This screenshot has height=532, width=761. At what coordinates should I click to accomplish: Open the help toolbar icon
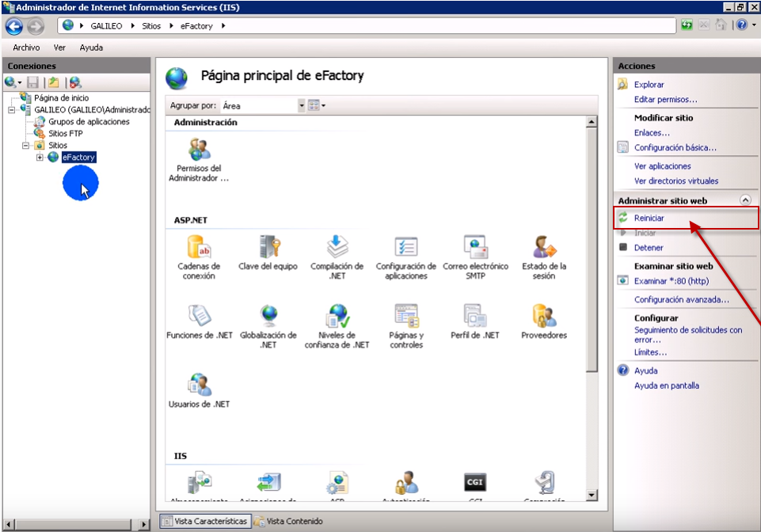[741, 25]
